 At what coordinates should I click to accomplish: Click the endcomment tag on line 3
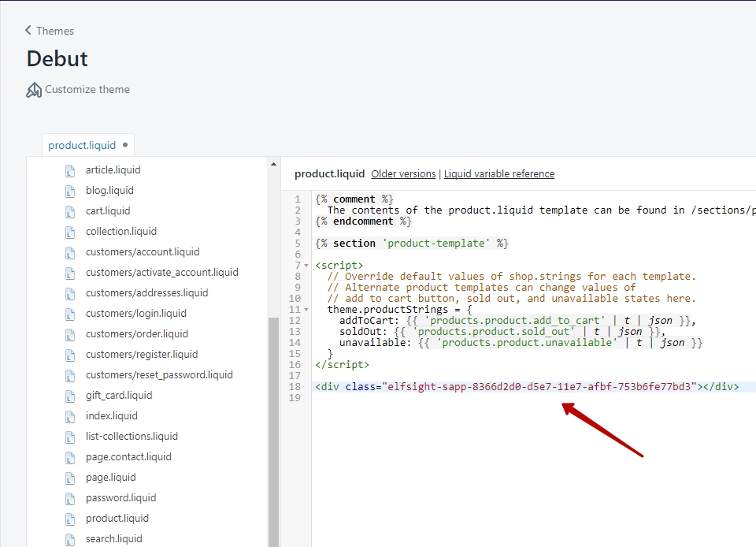(363, 221)
